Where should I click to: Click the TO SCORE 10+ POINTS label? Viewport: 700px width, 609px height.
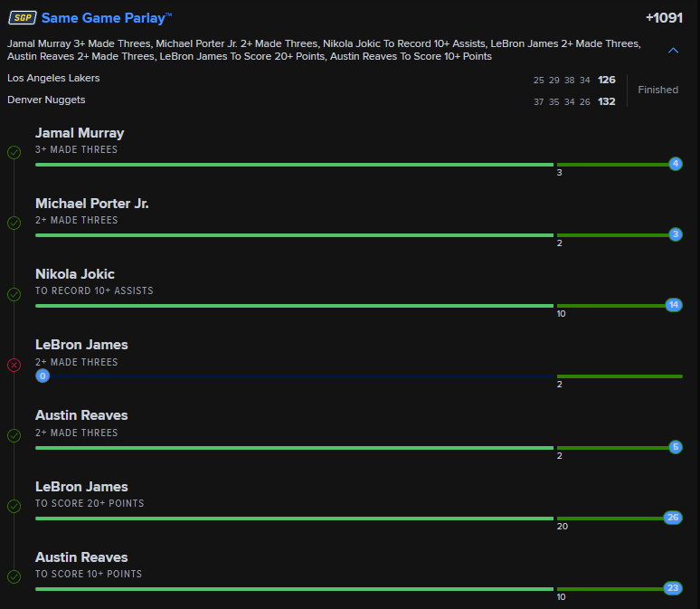click(89, 574)
